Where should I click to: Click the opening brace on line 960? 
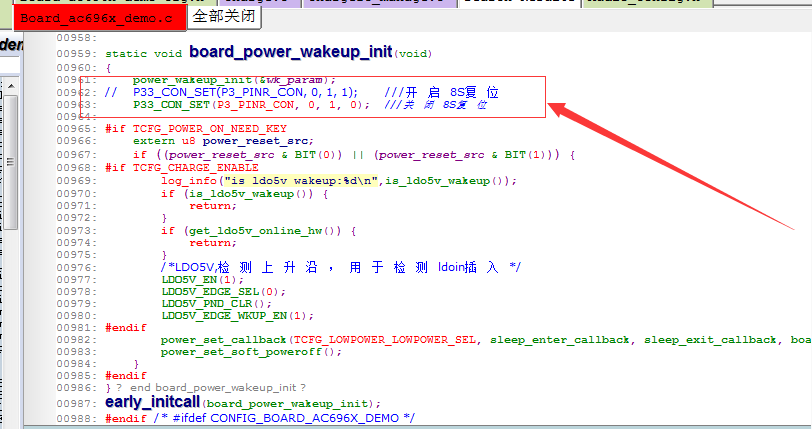108,67
